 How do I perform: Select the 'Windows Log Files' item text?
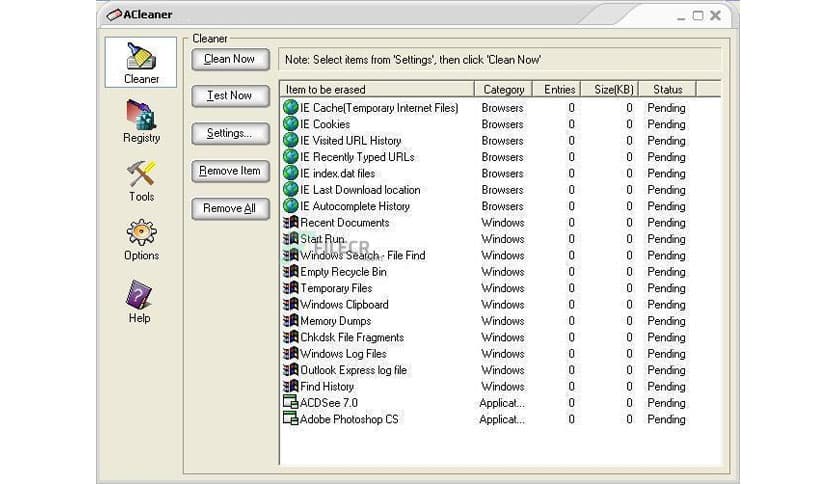(343, 354)
